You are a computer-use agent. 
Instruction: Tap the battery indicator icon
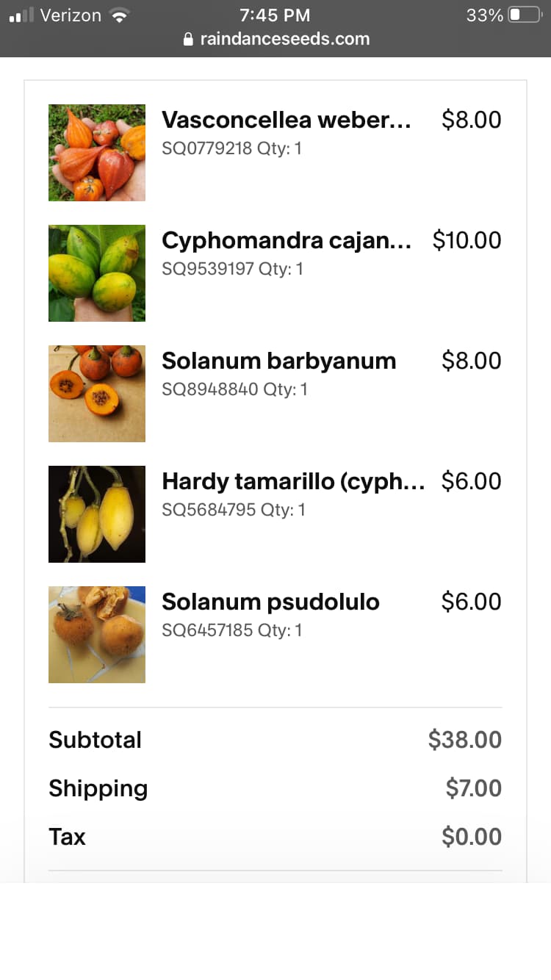click(525, 15)
